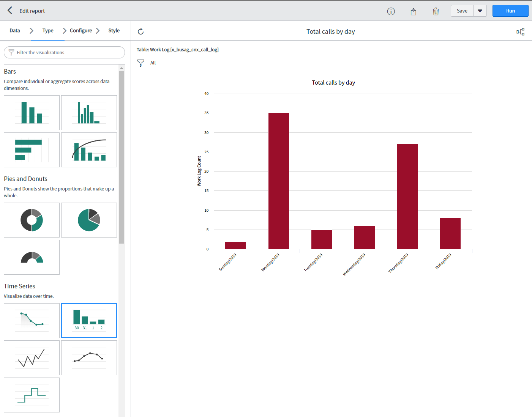The height and width of the screenshot is (417, 532).
Task: Click the share report icon
Action: pos(413,11)
